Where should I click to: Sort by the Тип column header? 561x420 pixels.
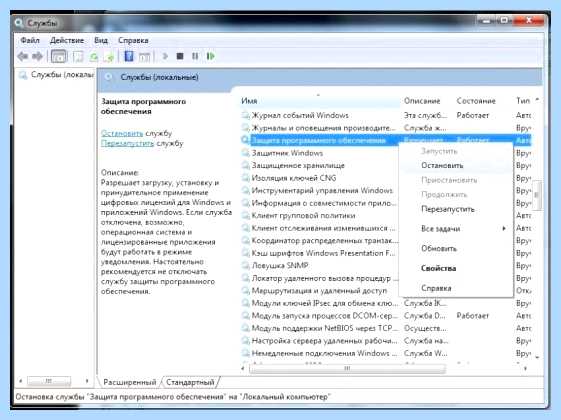coord(523,101)
